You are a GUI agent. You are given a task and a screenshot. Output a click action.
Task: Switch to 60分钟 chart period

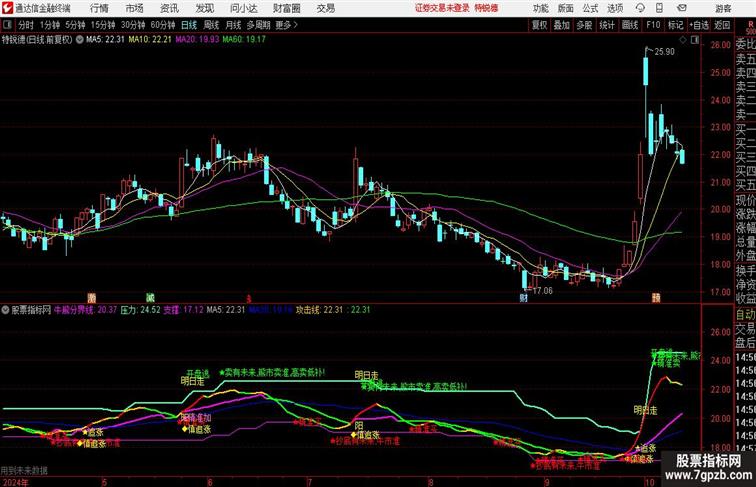(x=162, y=25)
